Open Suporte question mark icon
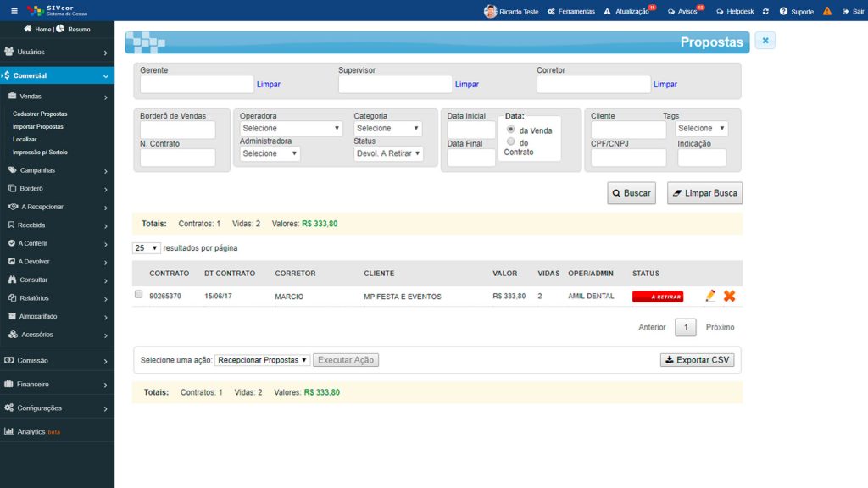This screenshot has height=488, width=868. [783, 11]
